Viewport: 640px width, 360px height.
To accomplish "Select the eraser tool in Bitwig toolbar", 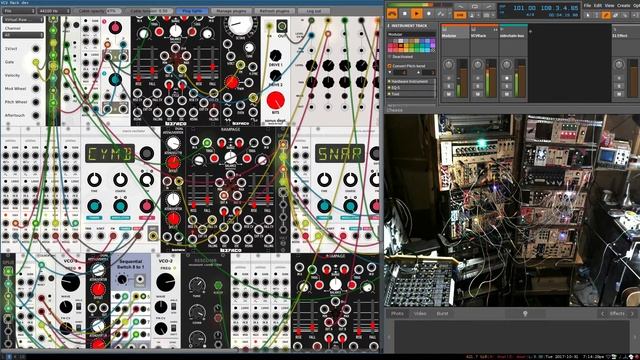I will click(x=616, y=15).
